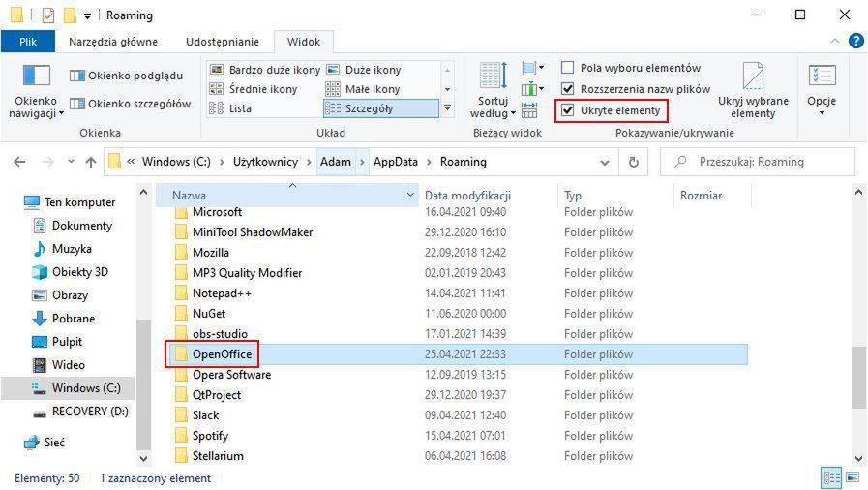The image size is (868, 490).
Task: Select Sieć in navigation pane
Action: 45,443
